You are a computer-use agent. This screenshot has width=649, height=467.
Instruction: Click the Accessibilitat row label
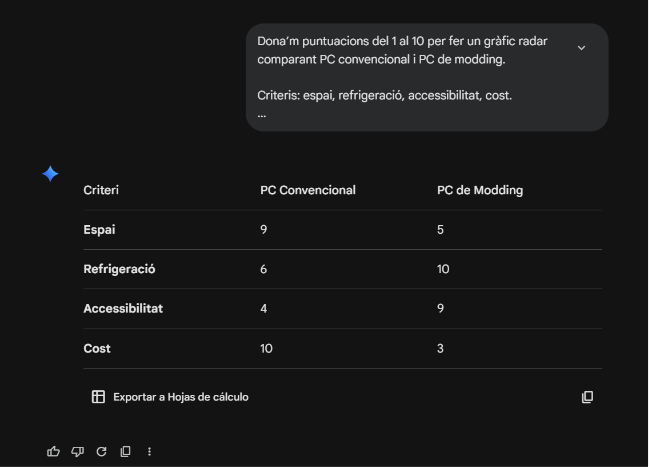click(x=123, y=308)
